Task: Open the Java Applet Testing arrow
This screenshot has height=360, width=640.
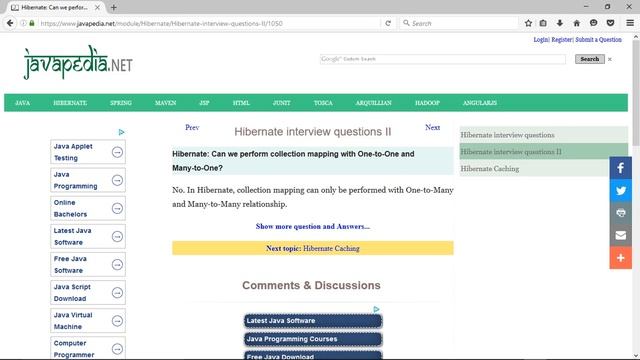Action: (117, 152)
